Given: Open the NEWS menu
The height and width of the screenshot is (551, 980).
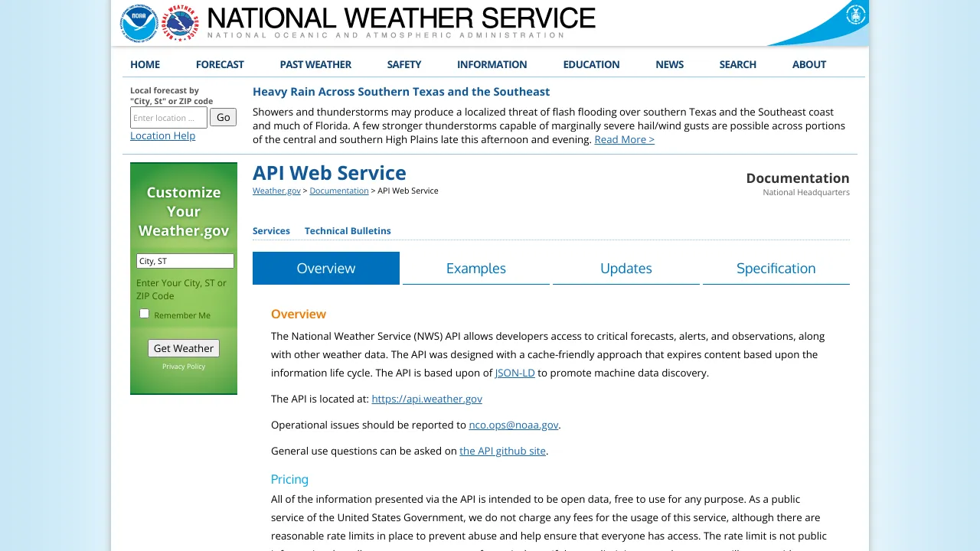Looking at the screenshot, I should click(670, 64).
